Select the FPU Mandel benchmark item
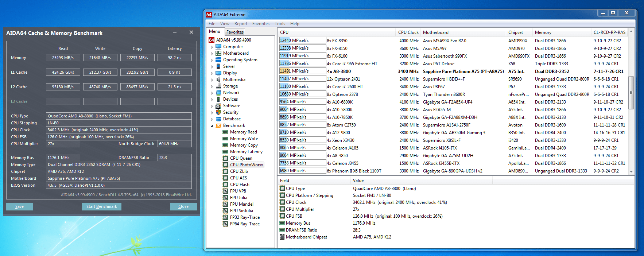Viewport: 644px width, 256px height. tap(238, 204)
